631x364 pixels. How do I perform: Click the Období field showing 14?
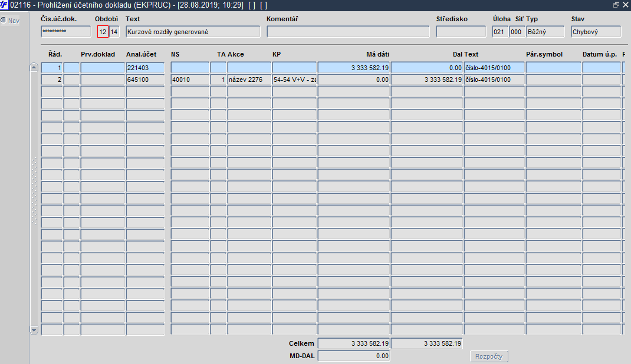pos(114,32)
